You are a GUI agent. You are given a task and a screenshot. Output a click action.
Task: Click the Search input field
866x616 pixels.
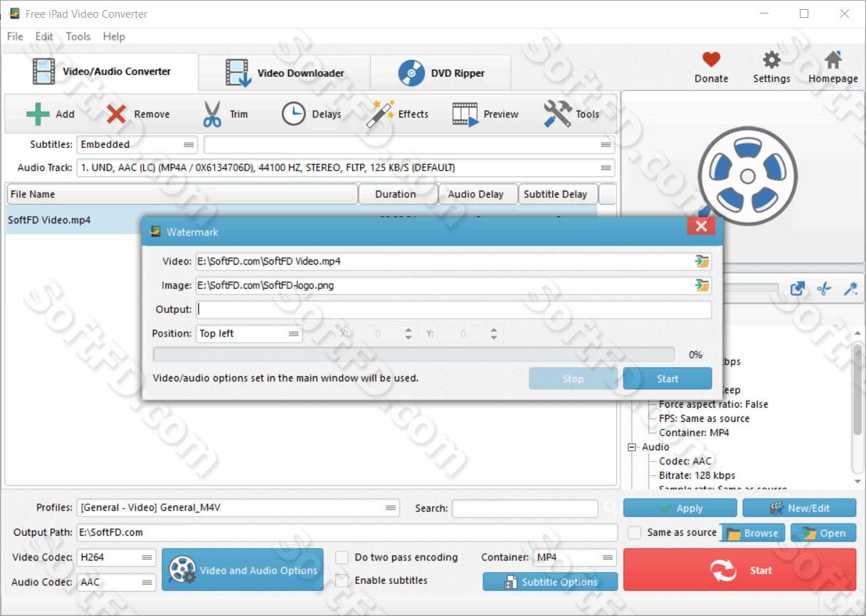[525, 508]
